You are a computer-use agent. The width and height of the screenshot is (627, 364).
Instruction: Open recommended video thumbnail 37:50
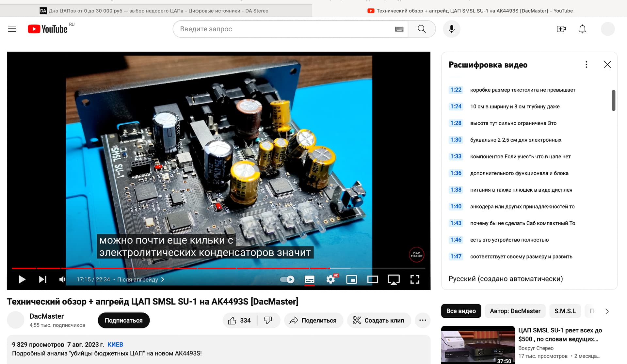tap(478, 345)
